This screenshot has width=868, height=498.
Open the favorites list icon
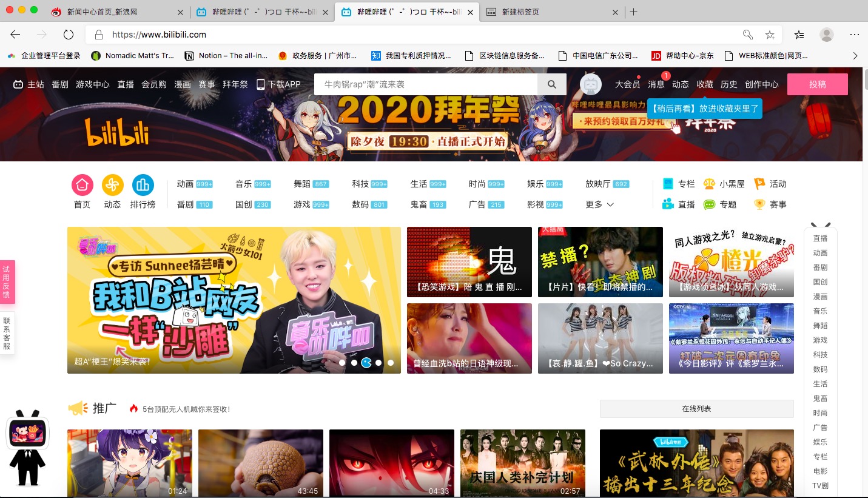(x=799, y=35)
